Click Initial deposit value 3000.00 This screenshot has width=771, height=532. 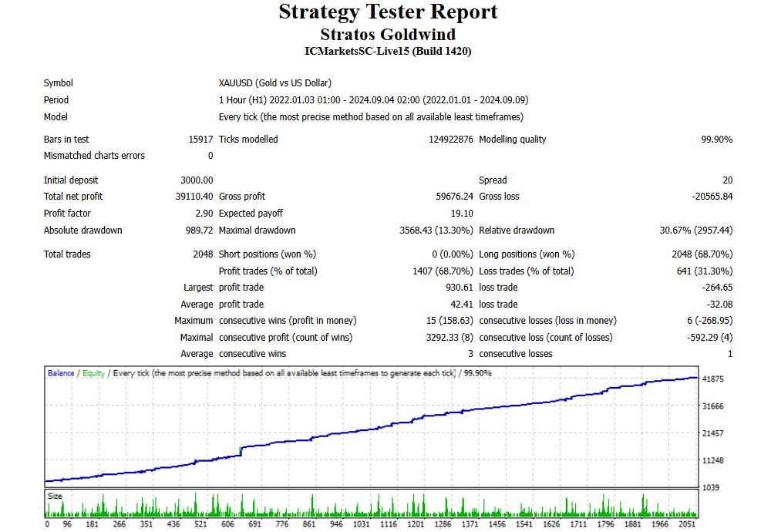point(197,180)
